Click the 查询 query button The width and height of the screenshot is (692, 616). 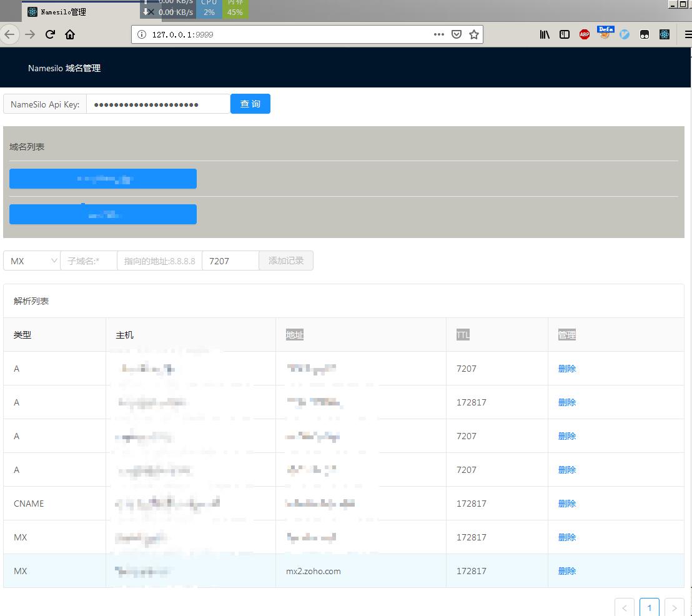(x=250, y=104)
